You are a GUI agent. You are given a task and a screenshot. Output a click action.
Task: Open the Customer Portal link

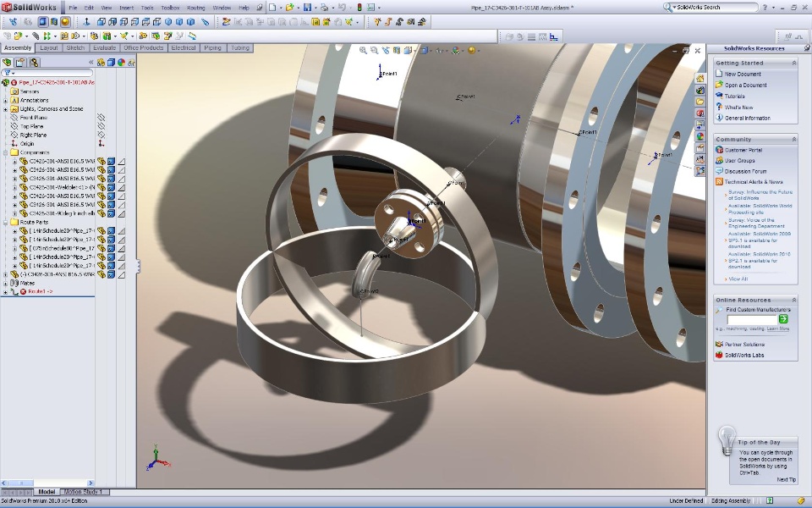click(x=743, y=150)
